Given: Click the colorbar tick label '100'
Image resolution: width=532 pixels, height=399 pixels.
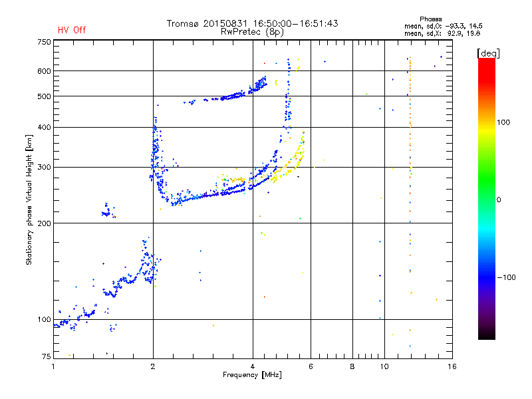Looking at the screenshot, I should [x=503, y=122].
